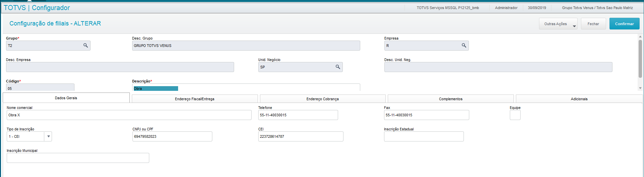Click the form scrollbar down arrow

click(x=640, y=88)
